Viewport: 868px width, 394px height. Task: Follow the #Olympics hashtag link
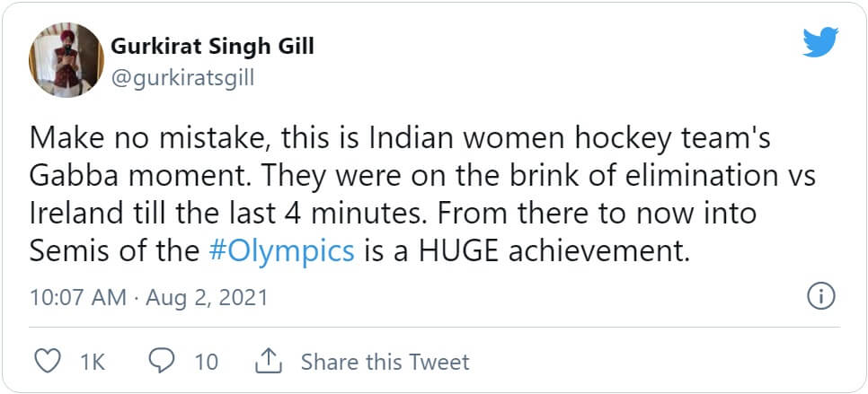(x=280, y=250)
